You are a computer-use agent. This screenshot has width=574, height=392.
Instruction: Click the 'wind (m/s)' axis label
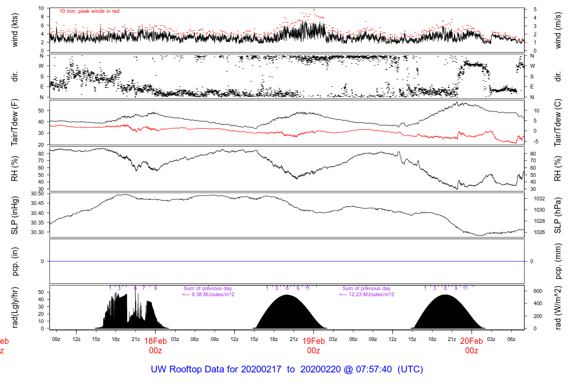pos(558,30)
